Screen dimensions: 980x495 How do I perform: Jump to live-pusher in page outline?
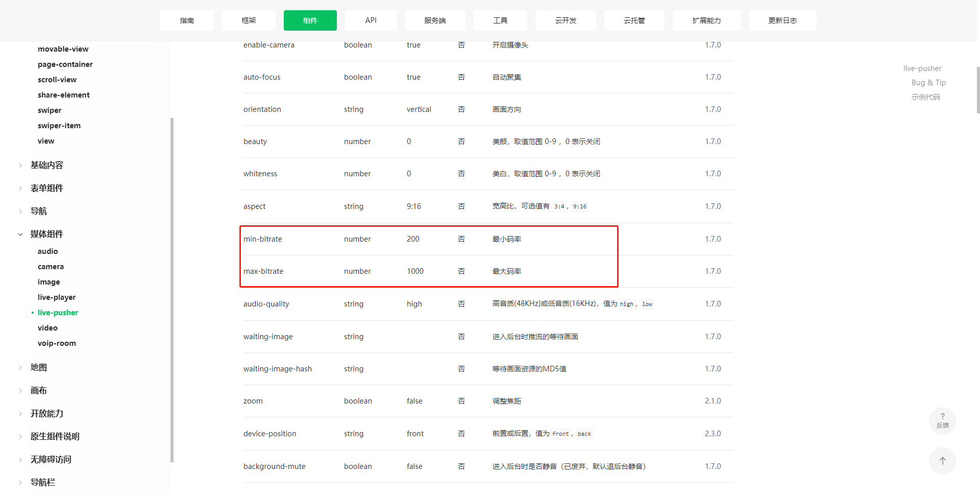[922, 68]
